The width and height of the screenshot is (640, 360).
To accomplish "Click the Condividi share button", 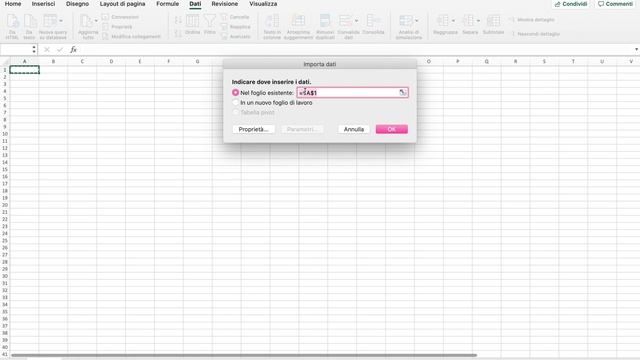I will (571, 4).
